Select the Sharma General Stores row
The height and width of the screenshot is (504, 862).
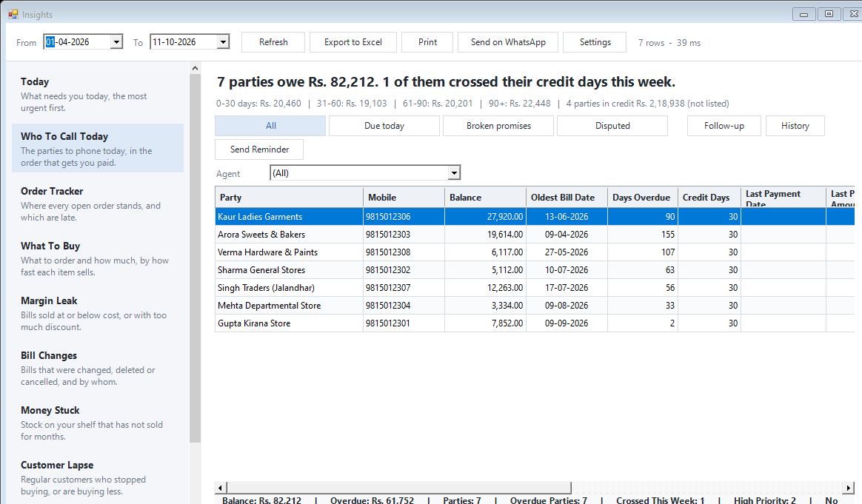tap(535, 270)
